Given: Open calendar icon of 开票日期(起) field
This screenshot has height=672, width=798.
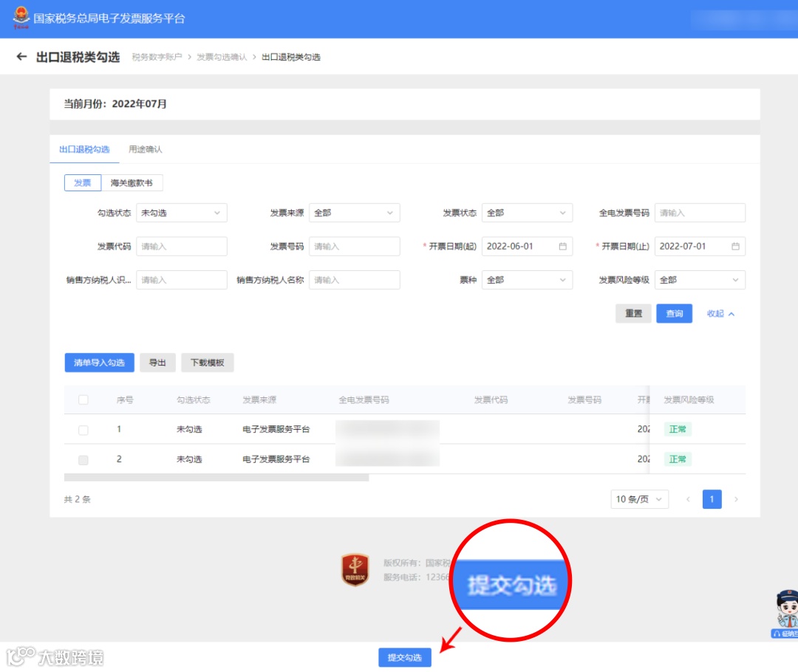Looking at the screenshot, I should (x=562, y=246).
